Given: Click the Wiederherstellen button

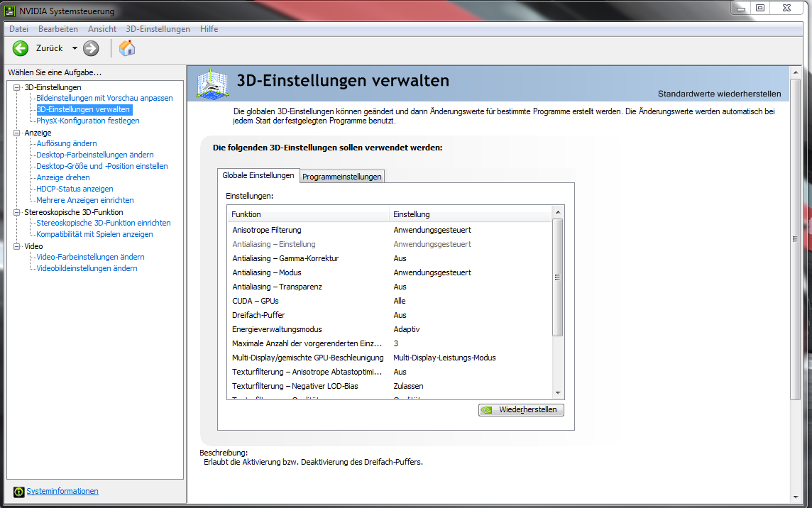Looking at the screenshot, I should tap(521, 409).
